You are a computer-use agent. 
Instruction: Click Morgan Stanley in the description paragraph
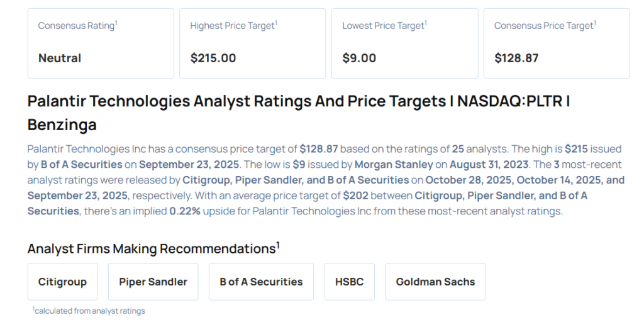[394, 165]
